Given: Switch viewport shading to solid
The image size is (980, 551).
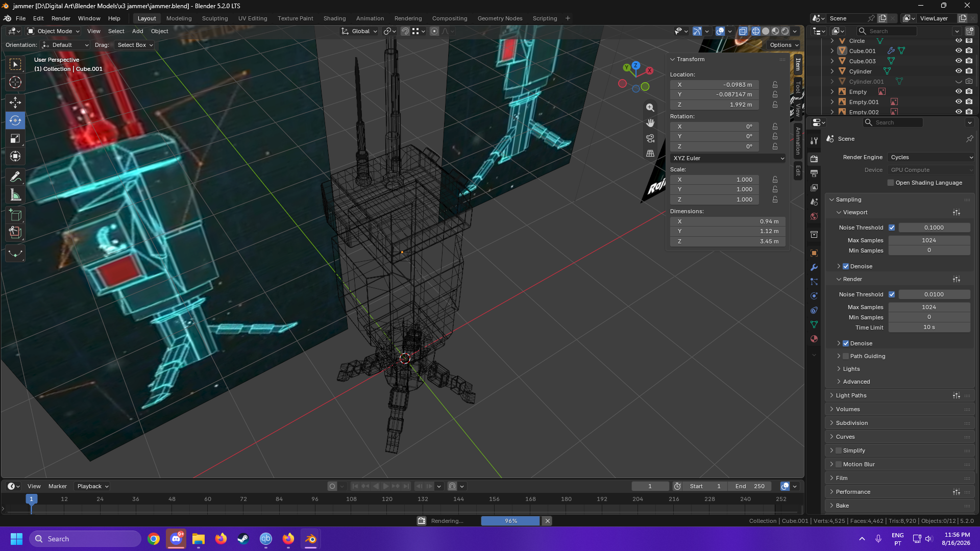Looking at the screenshot, I should pyautogui.click(x=766, y=31).
